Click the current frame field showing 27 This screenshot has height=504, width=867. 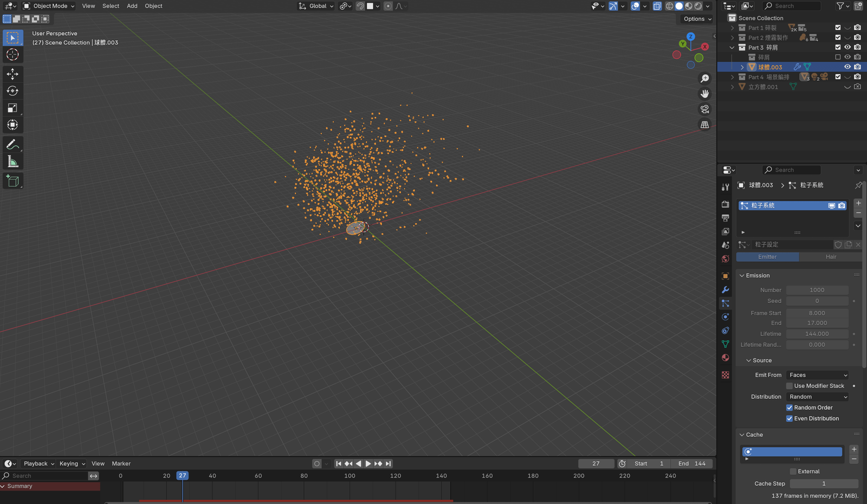(x=596, y=463)
